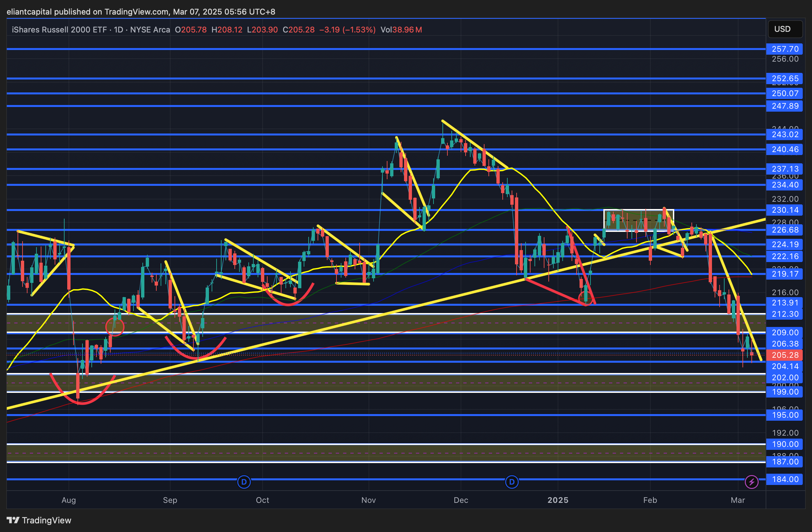Viewport: 812px width, 532px height.
Task: Click the 184.00 price level label
Action: pos(785,479)
